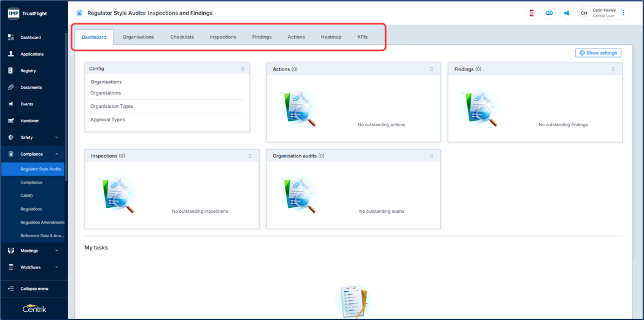Open the user menu three-dot icon

tap(624, 13)
